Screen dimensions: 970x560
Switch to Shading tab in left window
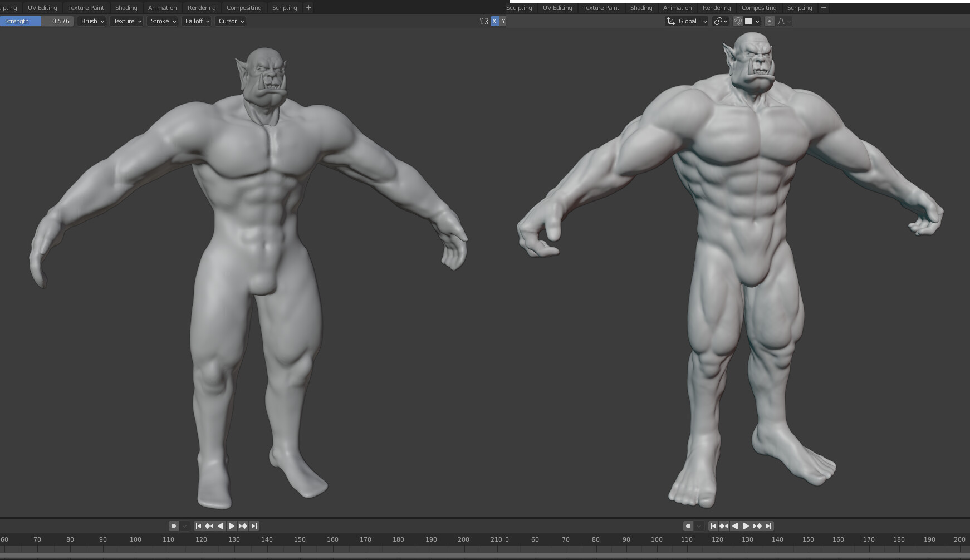click(126, 8)
